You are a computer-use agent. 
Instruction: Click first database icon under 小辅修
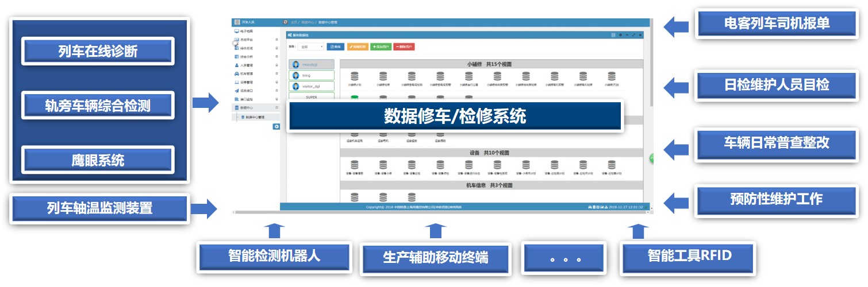click(x=354, y=76)
